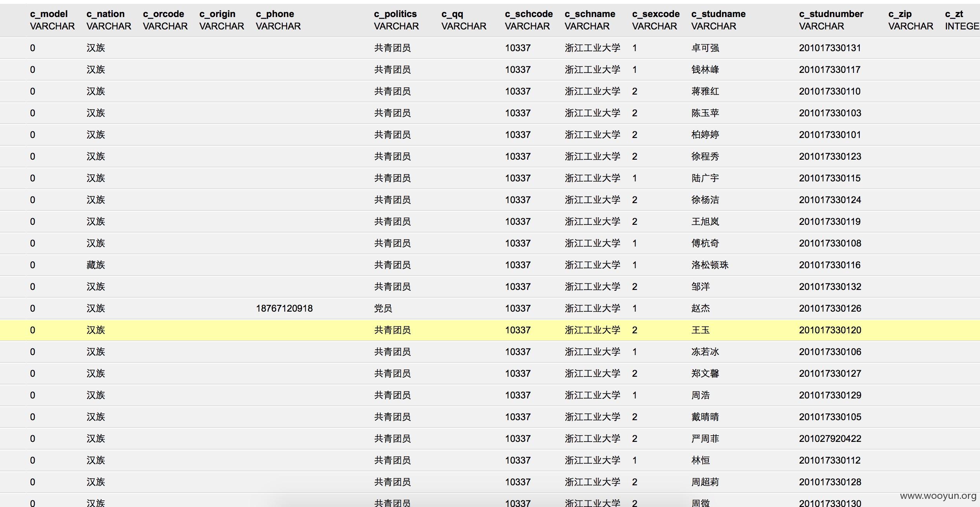Click student name 郑文馨
980x507 pixels.
click(x=705, y=374)
